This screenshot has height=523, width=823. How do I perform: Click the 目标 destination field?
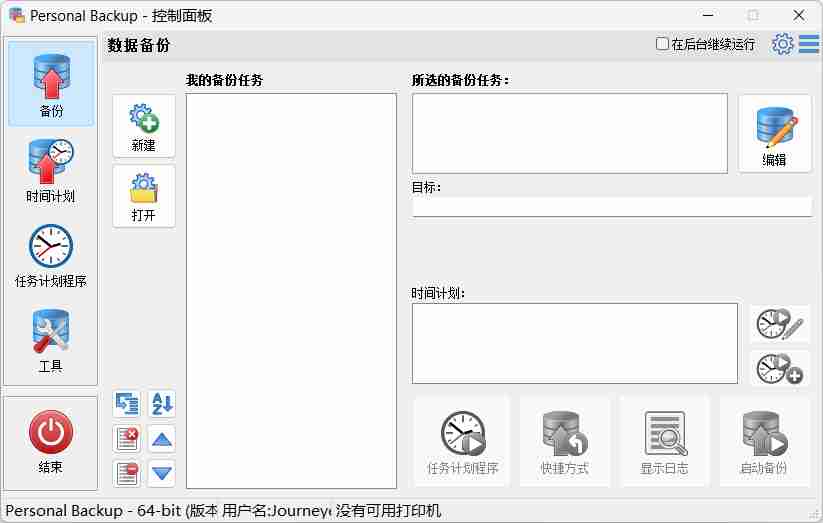click(612, 206)
